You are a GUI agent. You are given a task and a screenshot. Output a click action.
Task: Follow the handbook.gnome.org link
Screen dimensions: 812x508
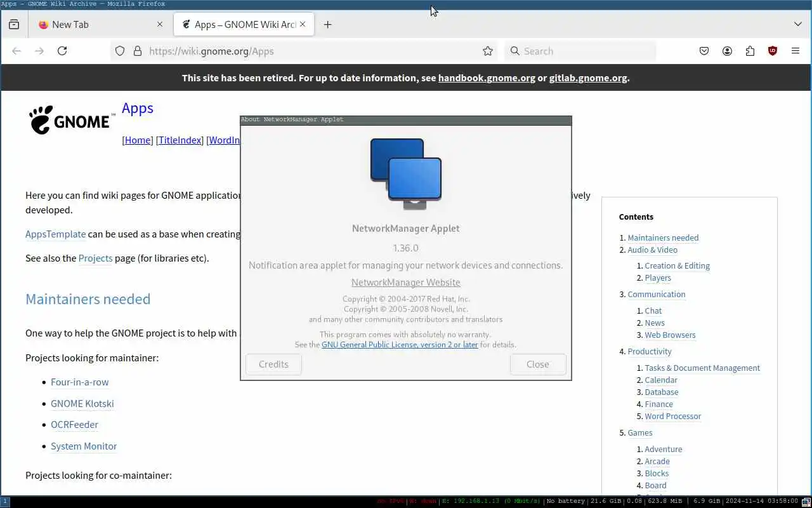pos(487,78)
